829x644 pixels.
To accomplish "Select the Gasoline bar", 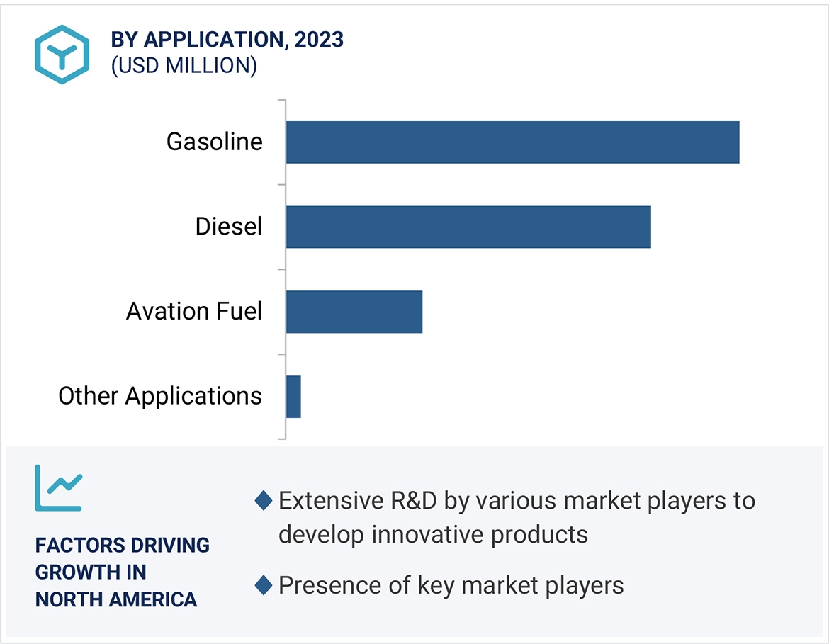I will pos(512,142).
